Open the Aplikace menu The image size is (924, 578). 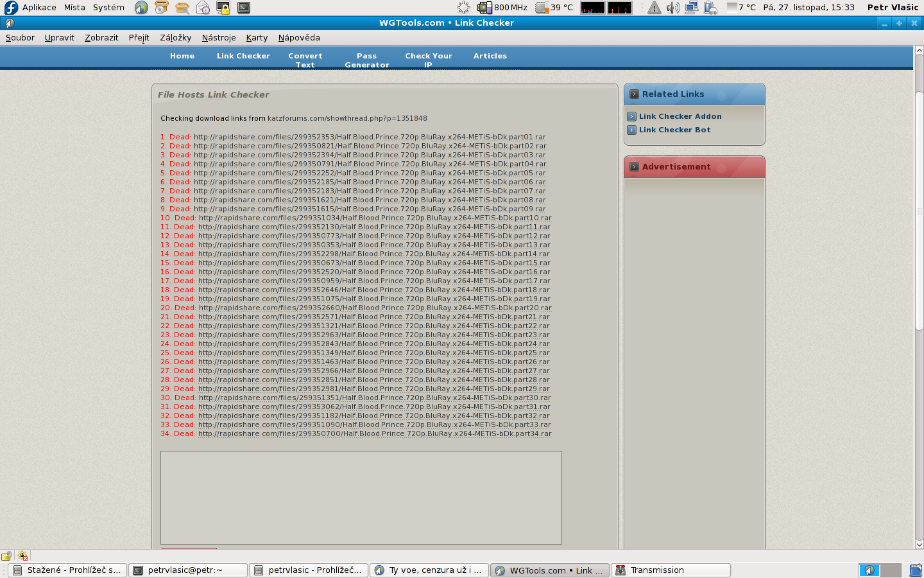[39, 8]
